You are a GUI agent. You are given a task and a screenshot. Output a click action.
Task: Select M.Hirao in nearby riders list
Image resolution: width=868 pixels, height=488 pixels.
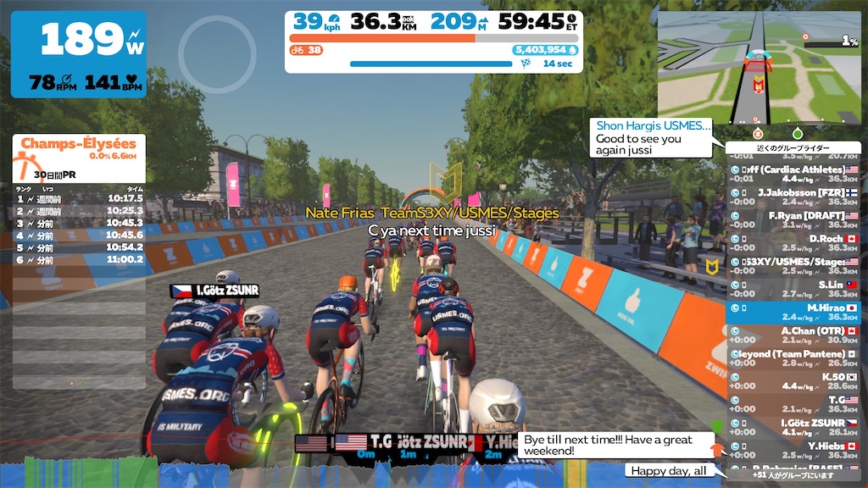click(793, 313)
